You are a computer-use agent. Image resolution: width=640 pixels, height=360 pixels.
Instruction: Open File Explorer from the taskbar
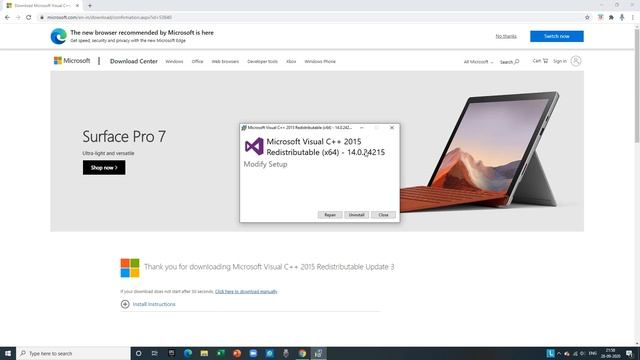[204, 353]
